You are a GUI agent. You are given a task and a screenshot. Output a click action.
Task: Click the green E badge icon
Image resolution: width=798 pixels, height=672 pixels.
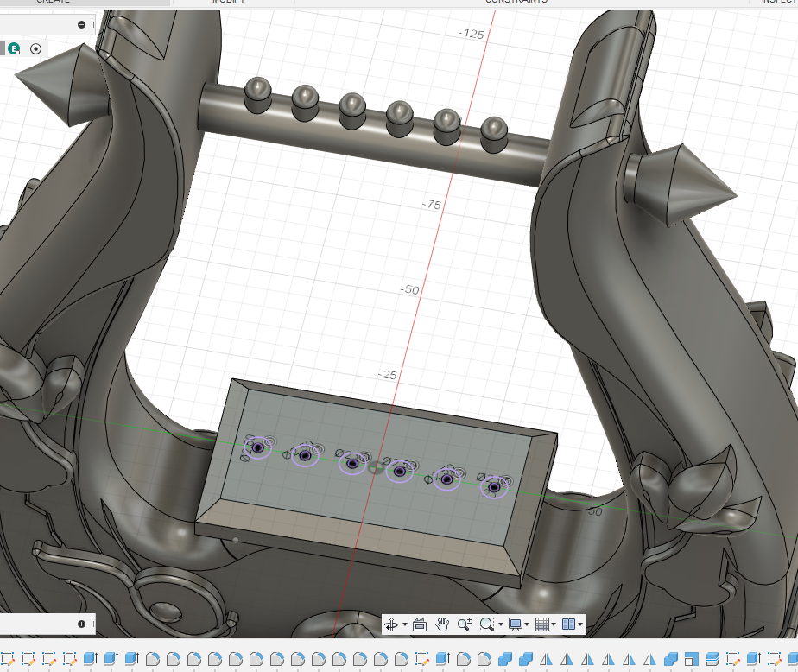coord(14,49)
